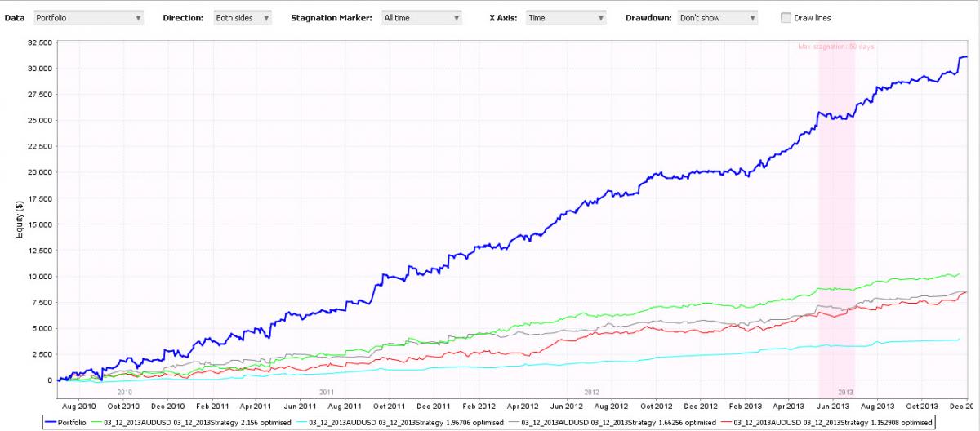980x431 pixels.
Task: Expand the Stagnation Marker All time combo box
Action: point(421,18)
